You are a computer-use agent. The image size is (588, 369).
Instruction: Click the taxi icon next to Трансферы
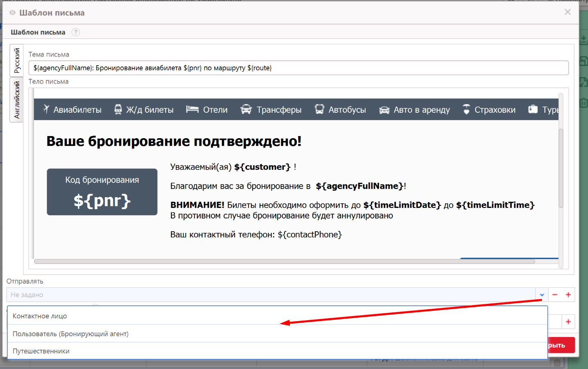point(246,109)
